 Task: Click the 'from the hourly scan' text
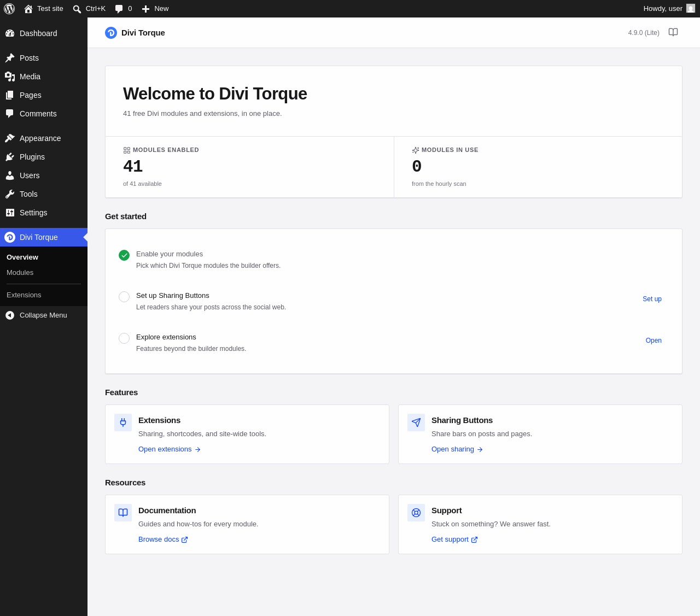439,184
